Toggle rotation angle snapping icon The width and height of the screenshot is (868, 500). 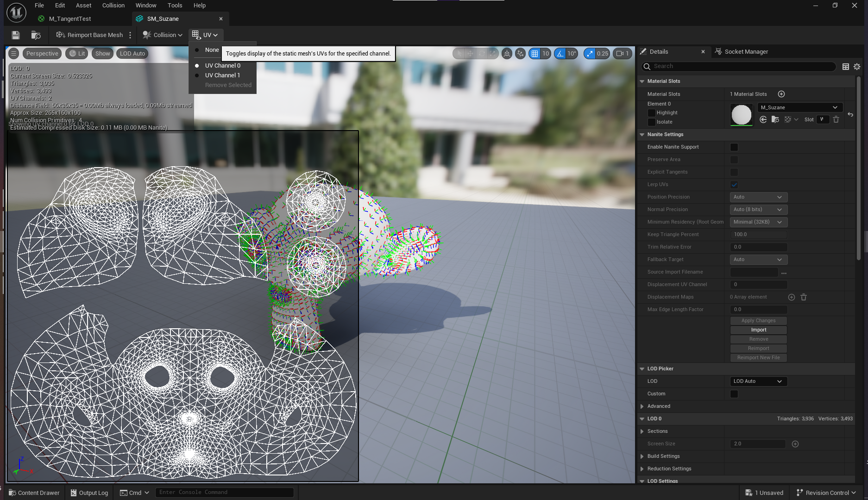coord(560,54)
